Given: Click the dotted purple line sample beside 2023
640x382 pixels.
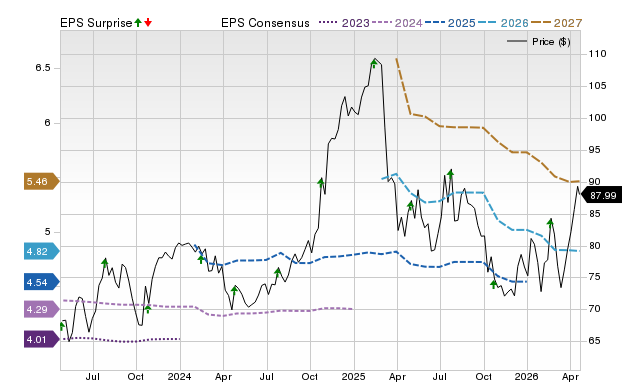Looking at the screenshot, I should 329,22.
